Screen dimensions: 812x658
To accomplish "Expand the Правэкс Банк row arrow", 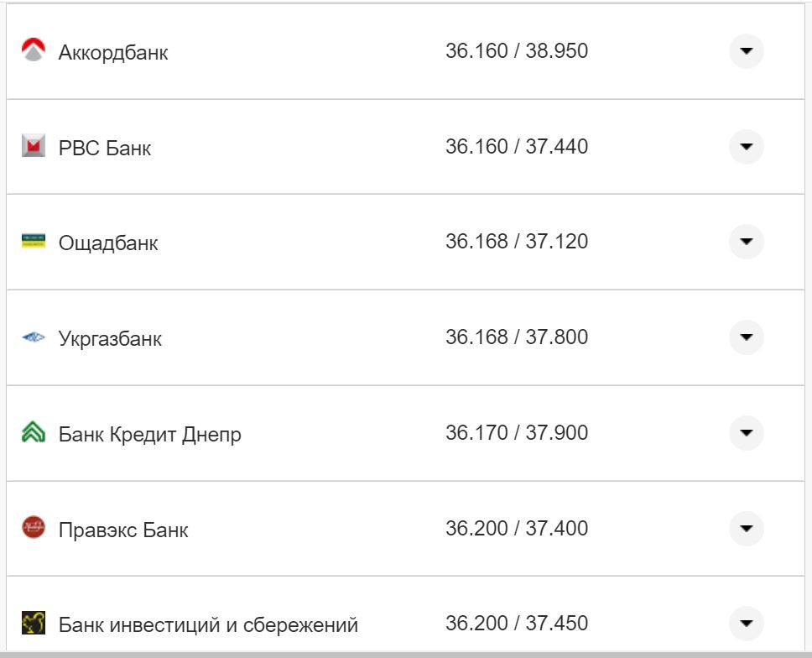I will [x=746, y=529].
